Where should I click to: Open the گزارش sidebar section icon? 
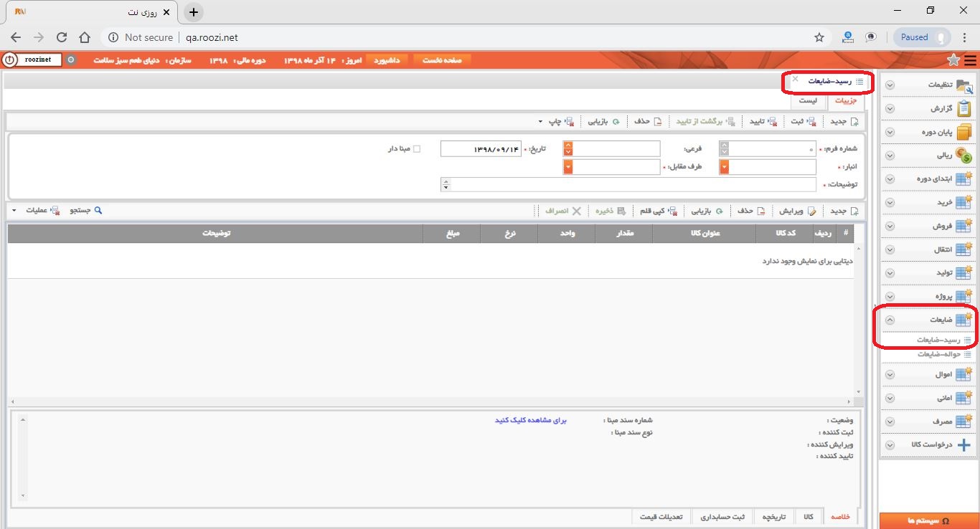pos(963,108)
